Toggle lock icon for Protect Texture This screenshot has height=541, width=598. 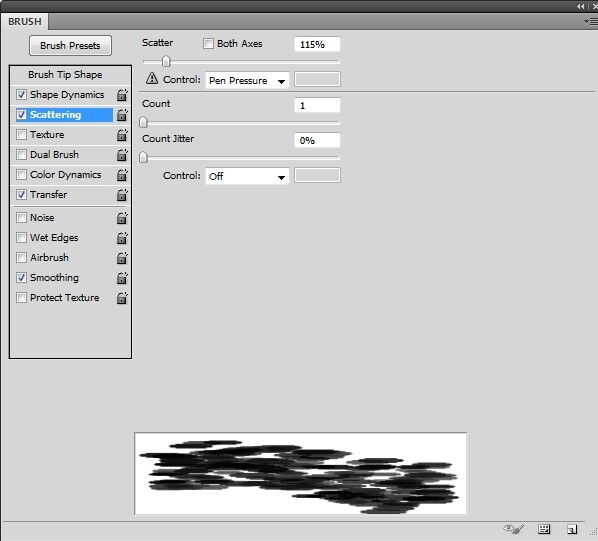[122, 298]
